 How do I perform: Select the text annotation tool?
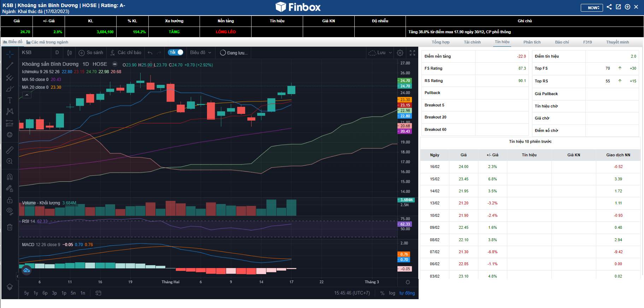click(10, 100)
